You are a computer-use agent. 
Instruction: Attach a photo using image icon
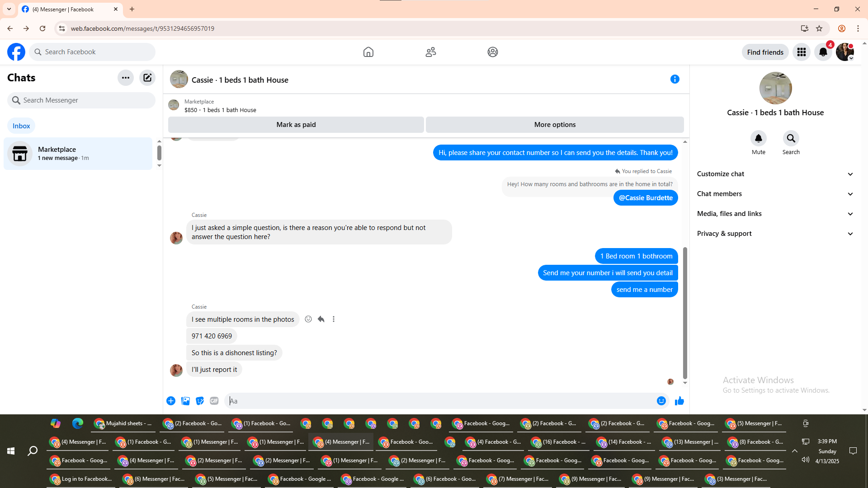185,401
